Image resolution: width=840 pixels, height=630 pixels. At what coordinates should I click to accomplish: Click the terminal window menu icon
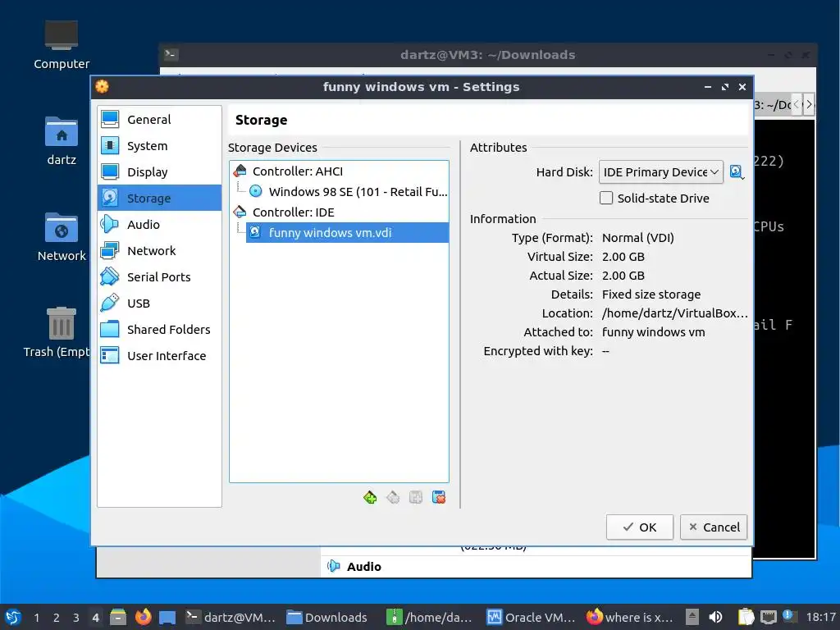coord(171,54)
